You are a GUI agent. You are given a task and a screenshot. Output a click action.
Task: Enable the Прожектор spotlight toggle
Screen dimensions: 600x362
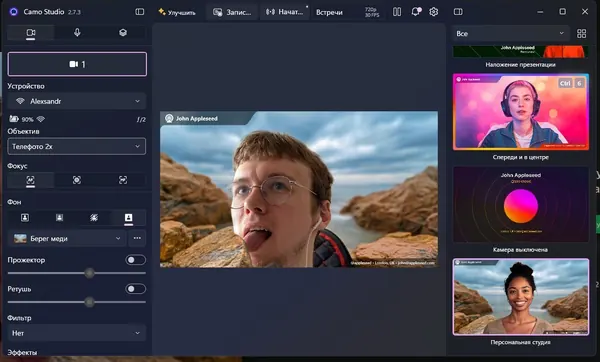(x=135, y=260)
